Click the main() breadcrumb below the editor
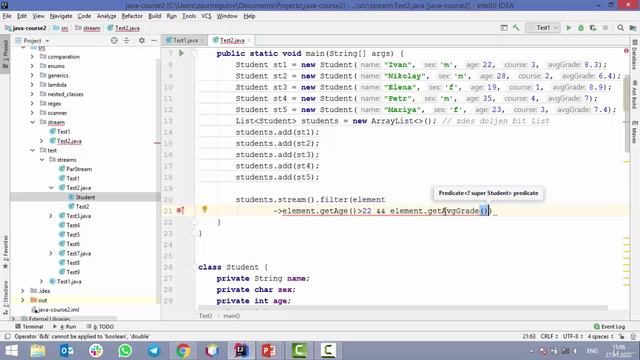Image resolution: width=640 pixels, height=360 pixels. (x=231, y=316)
